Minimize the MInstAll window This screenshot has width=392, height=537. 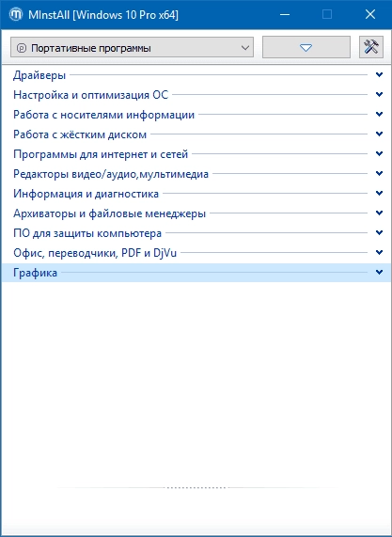285,15
